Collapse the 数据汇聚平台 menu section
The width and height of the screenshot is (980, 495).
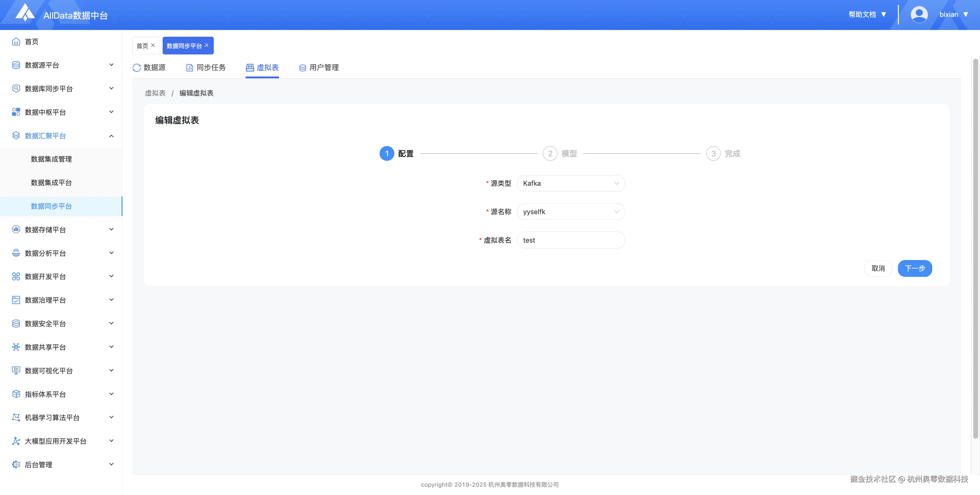click(x=111, y=136)
